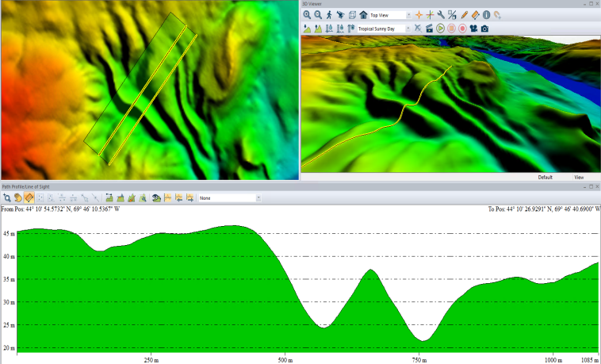Click the zoom in magnifier in 3D Viewer
Image resolution: width=601 pixels, height=364 pixels.
click(x=307, y=14)
